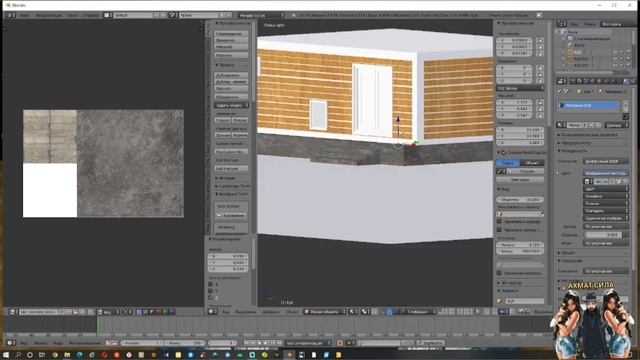Screen dimensions: 640x360
Task: Open the Диффузный BSDF surface dropdown
Action: (606, 161)
